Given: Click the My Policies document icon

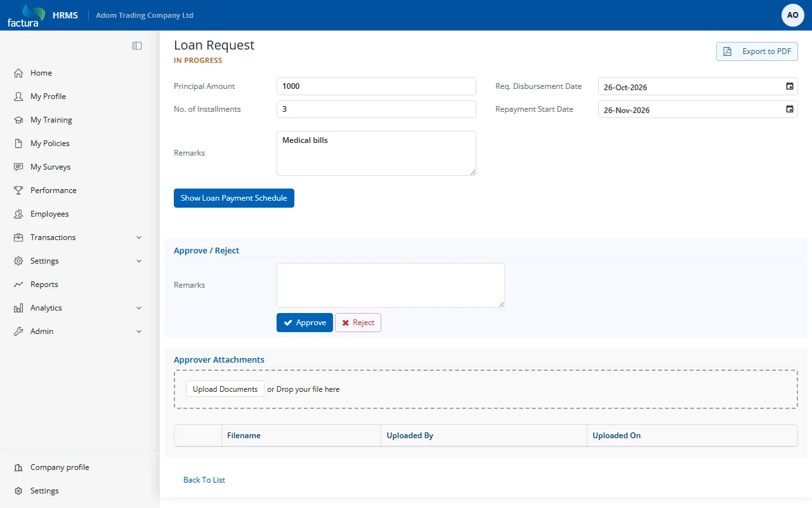Looking at the screenshot, I should tap(18, 144).
